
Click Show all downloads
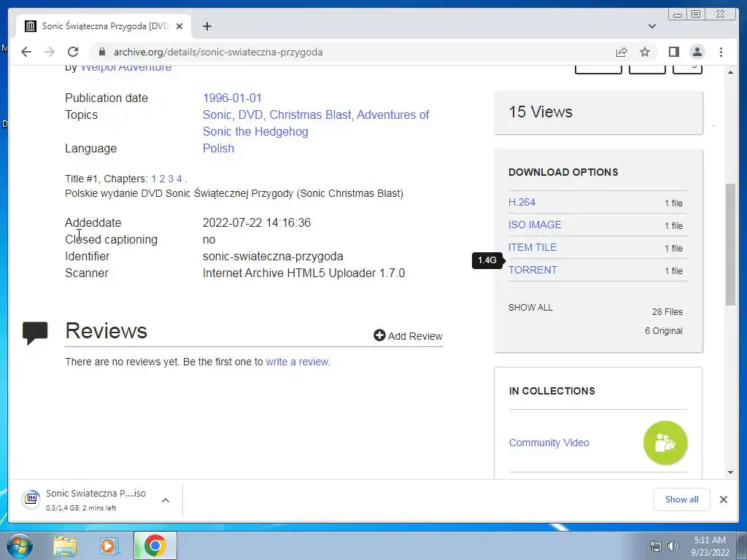pyautogui.click(x=682, y=499)
